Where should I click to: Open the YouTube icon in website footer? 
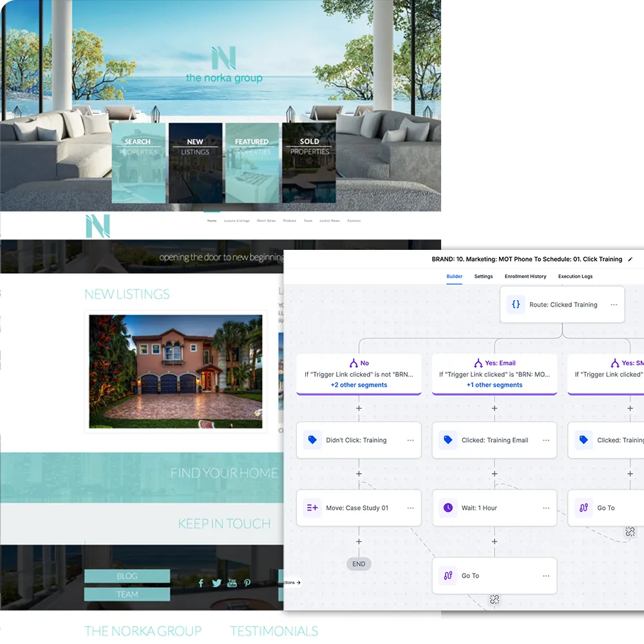232,582
